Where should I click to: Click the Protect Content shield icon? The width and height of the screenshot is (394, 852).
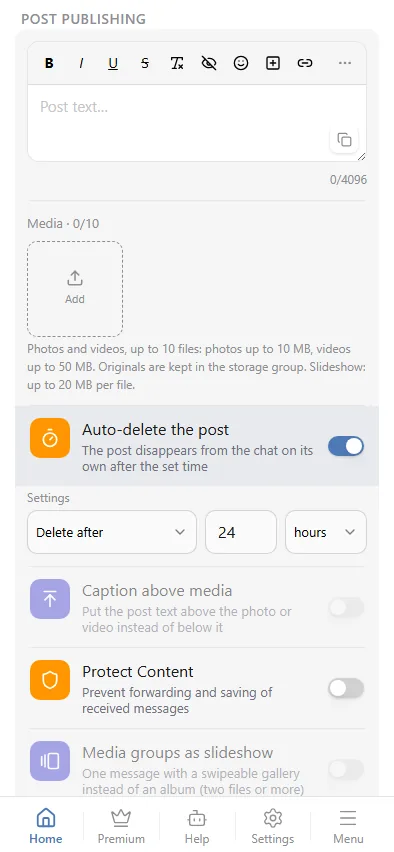[x=50, y=680]
